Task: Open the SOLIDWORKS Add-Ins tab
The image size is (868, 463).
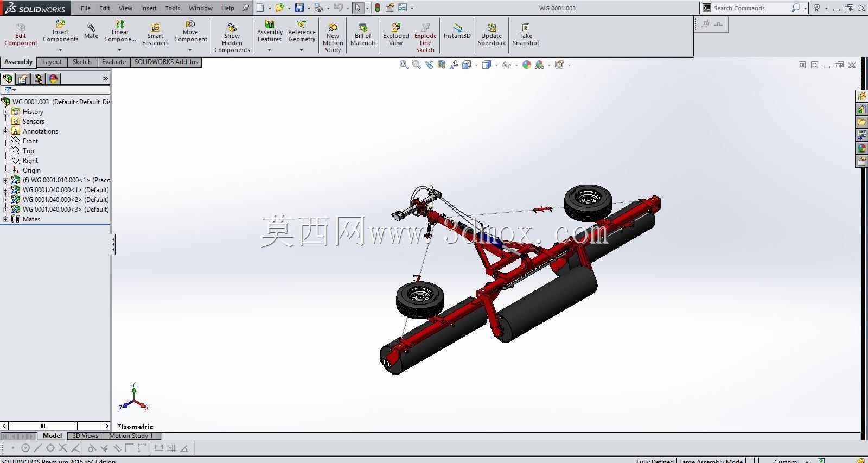Action: click(166, 62)
